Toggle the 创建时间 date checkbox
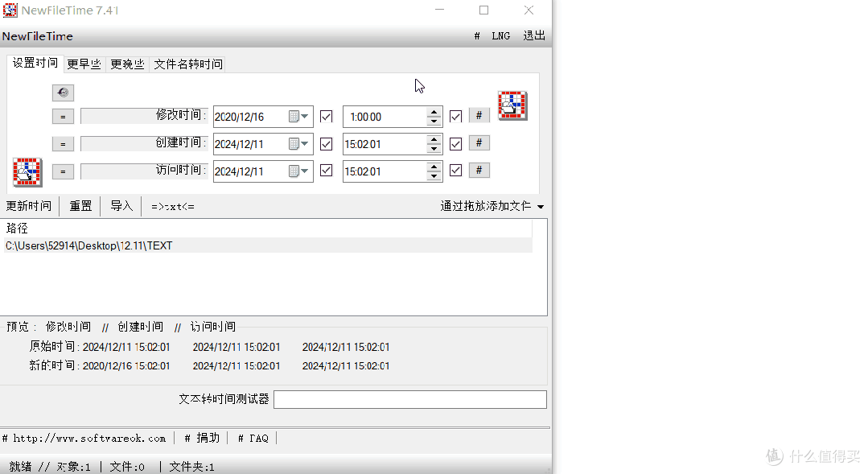Viewport: 868px width, 474px height. point(327,144)
